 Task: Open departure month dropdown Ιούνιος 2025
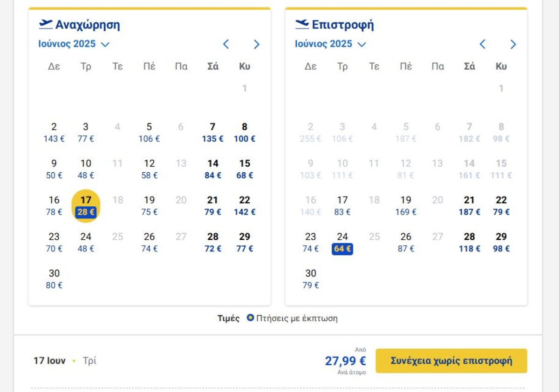(x=74, y=44)
